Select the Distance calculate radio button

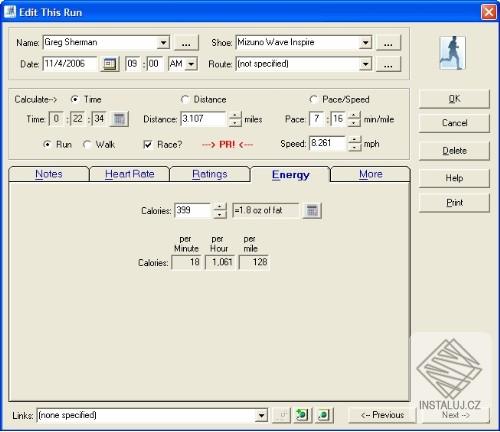coord(185,99)
